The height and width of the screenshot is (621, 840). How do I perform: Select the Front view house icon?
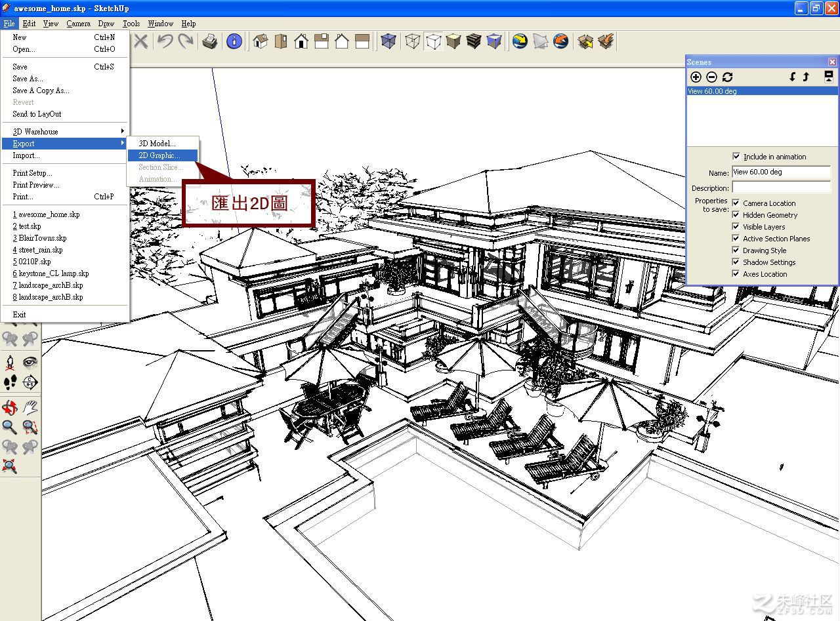point(301,42)
